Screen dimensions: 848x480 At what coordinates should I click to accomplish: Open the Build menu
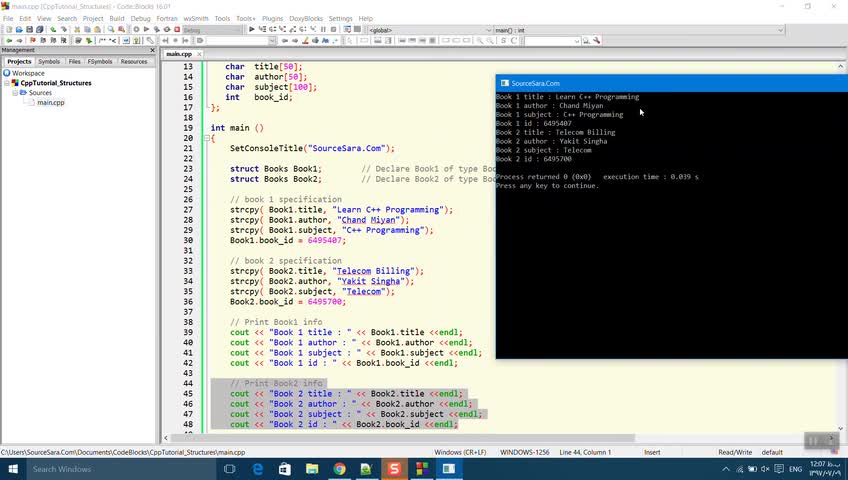tap(117, 18)
